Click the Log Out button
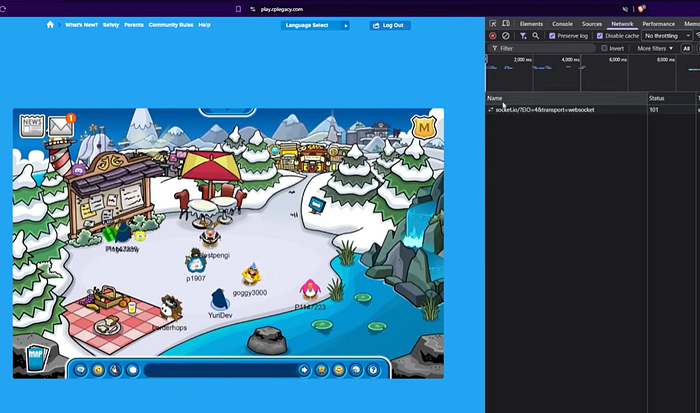 (x=390, y=25)
